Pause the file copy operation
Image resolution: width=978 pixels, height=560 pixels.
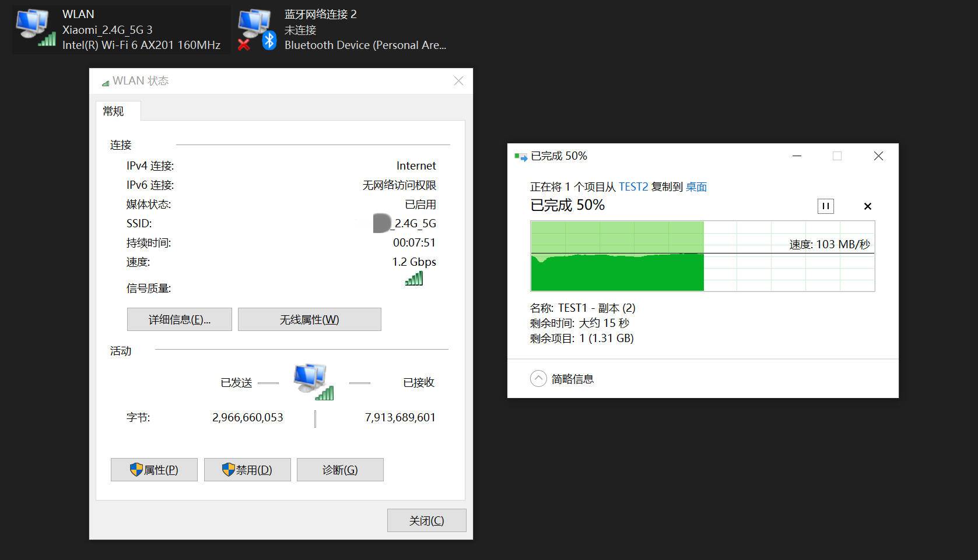pos(825,206)
